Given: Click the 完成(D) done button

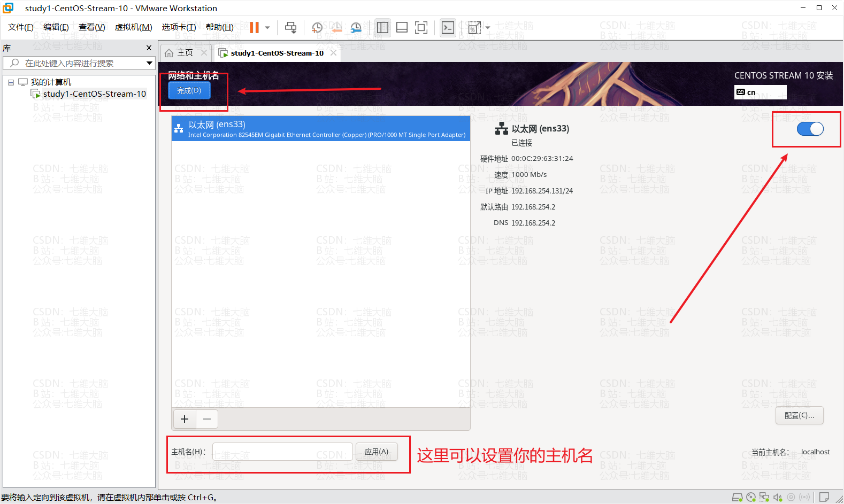Looking at the screenshot, I should (189, 91).
